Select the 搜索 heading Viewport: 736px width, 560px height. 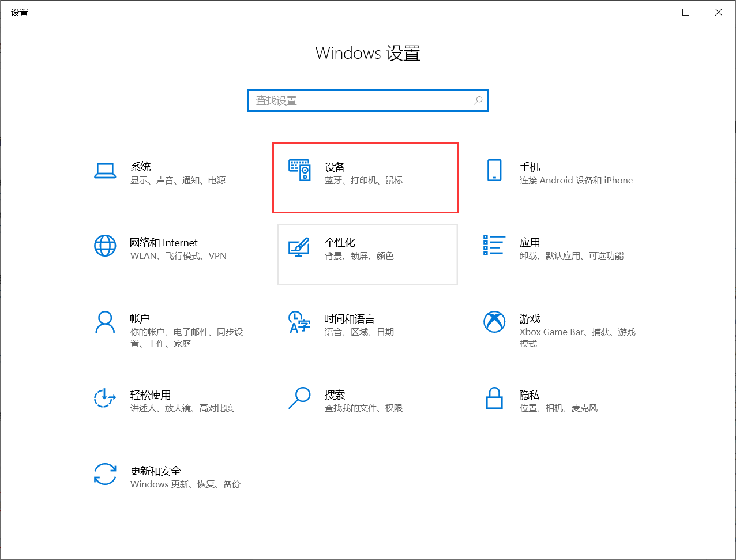click(x=335, y=395)
